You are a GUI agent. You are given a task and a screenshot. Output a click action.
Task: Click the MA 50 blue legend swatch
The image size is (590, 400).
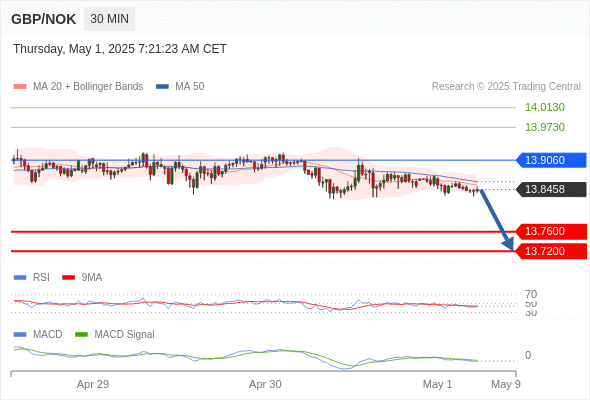click(162, 87)
